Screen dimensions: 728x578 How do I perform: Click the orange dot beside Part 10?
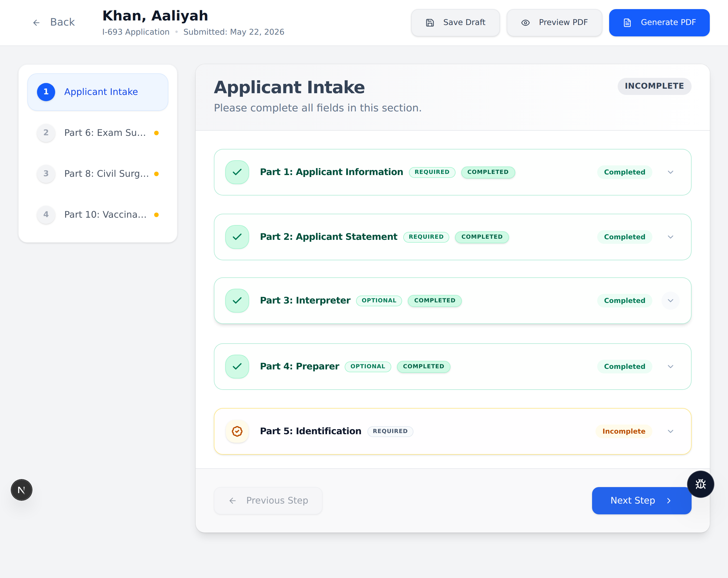click(x=156, y=215)
